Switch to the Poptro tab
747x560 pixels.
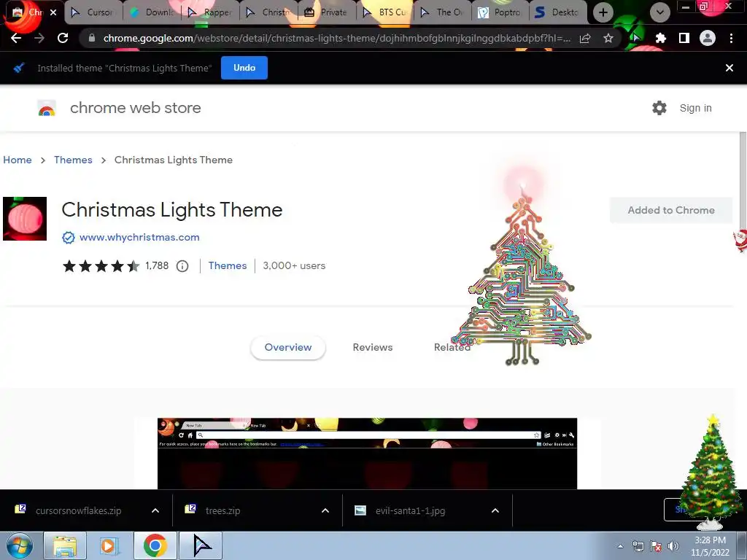coord(500,12)
